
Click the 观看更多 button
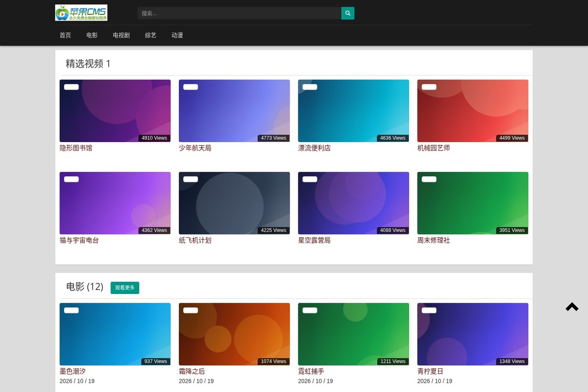tap(125, 288)
